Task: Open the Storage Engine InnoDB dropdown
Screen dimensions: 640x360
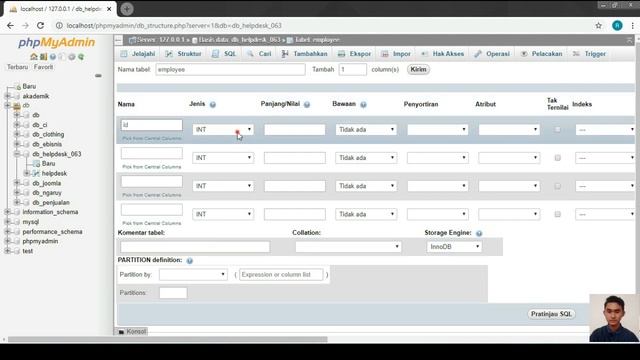Action: [454, 247]
